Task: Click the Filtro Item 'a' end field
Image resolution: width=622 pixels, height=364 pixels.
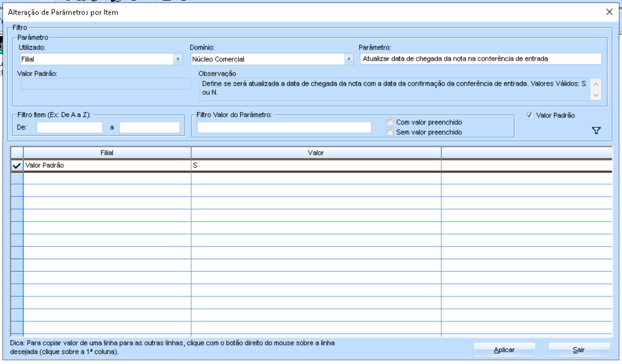Action: 149,127
